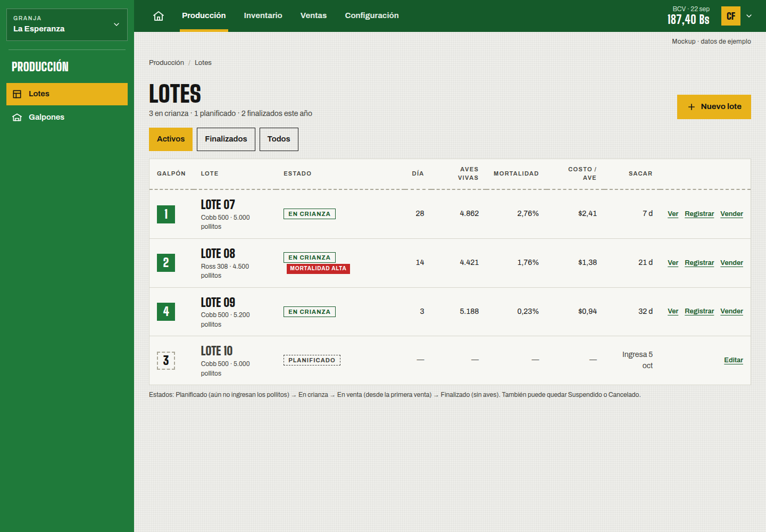Click the 1,76% mortality value
The height and width of the screenshot is (532, 766).
coord(528,263)
